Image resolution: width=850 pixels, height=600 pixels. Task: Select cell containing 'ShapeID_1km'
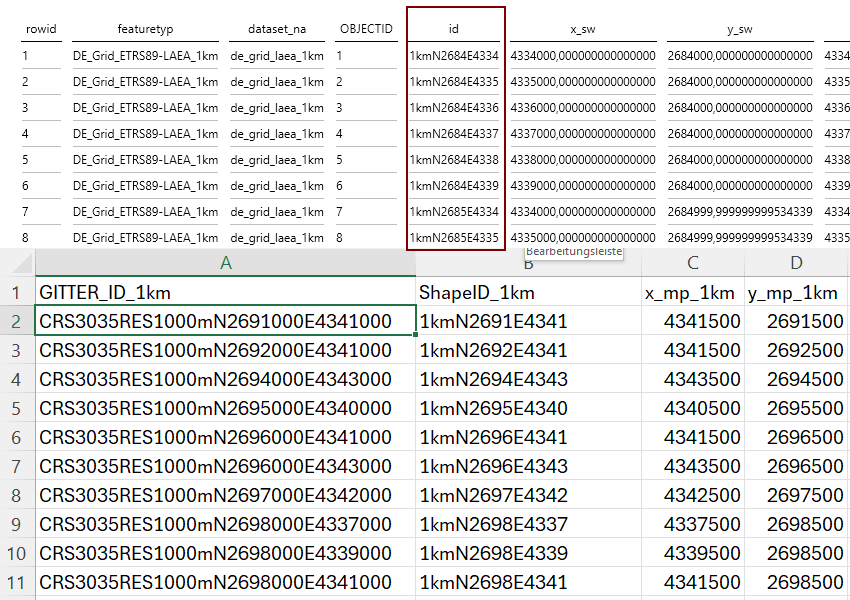pos(529,292)
